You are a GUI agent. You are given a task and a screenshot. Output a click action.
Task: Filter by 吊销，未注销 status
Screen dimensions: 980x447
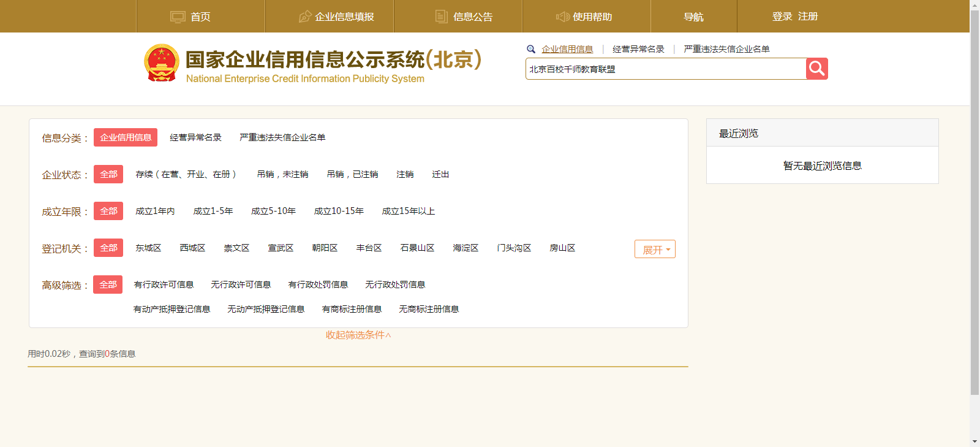pyautogui.click(x=282, y=174)
